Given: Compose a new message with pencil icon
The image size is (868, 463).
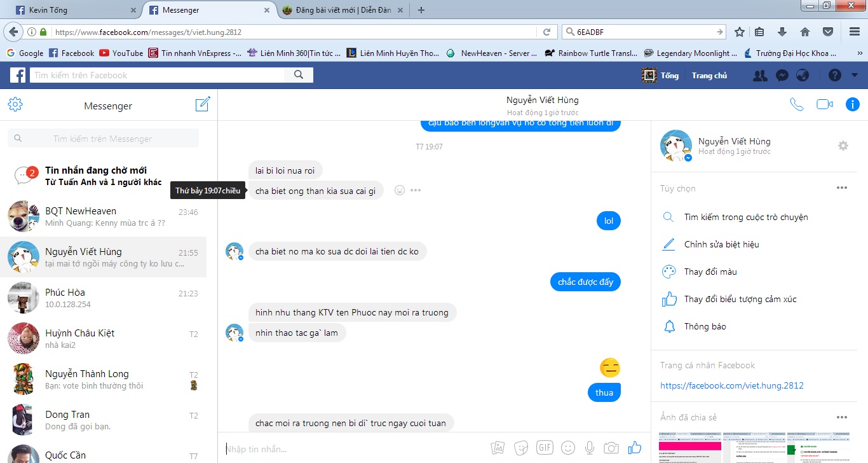Looking at the screenshot, I should 203,104.
